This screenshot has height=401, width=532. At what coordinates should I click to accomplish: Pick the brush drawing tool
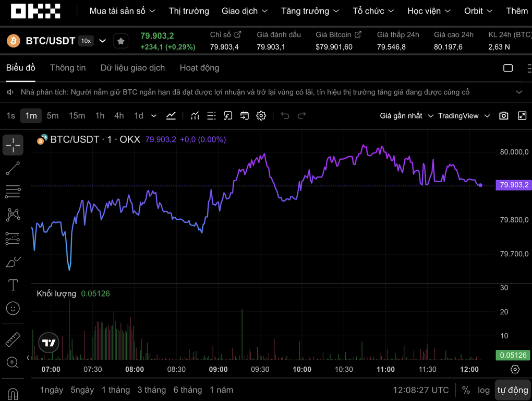pos(13,262)
